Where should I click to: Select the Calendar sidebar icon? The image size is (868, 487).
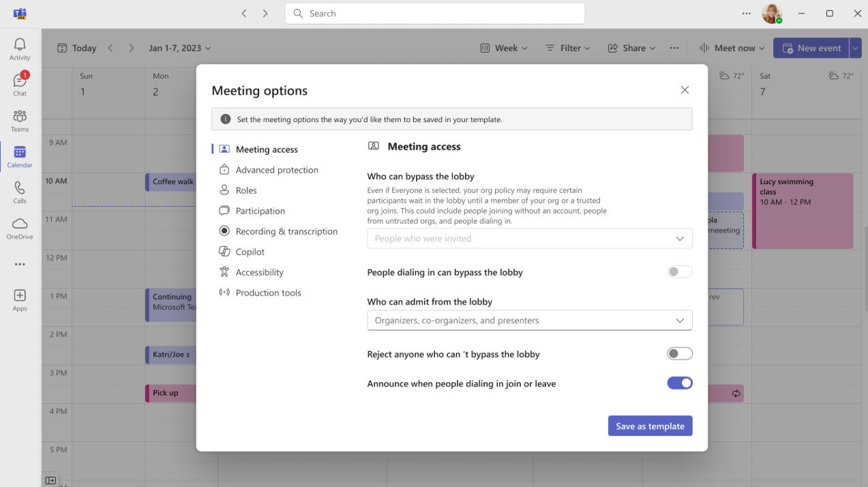[20, 156]
